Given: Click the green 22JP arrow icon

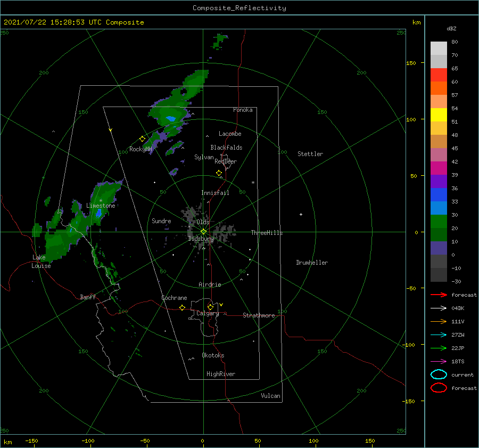Looking at the screenshot, I should click(439, 348).
